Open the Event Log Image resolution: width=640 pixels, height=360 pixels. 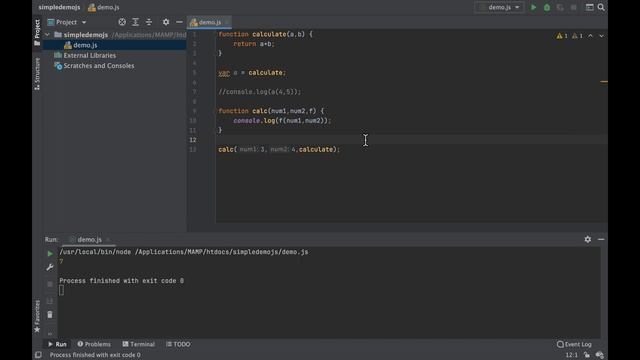[574, 344]
